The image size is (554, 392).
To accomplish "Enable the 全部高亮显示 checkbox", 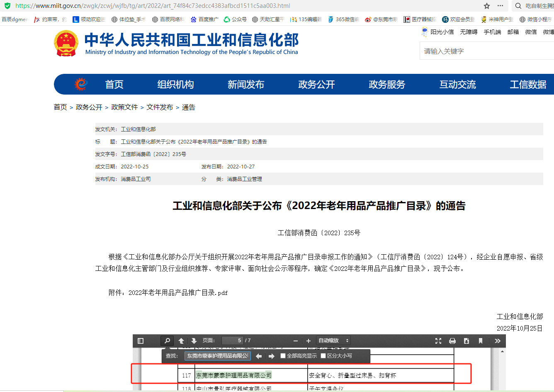I will click(x=283, y=356).
